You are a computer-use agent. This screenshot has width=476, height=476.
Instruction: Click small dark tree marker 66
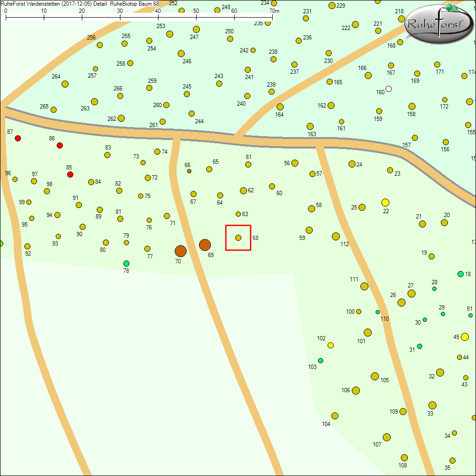click(x=189, y=171)
